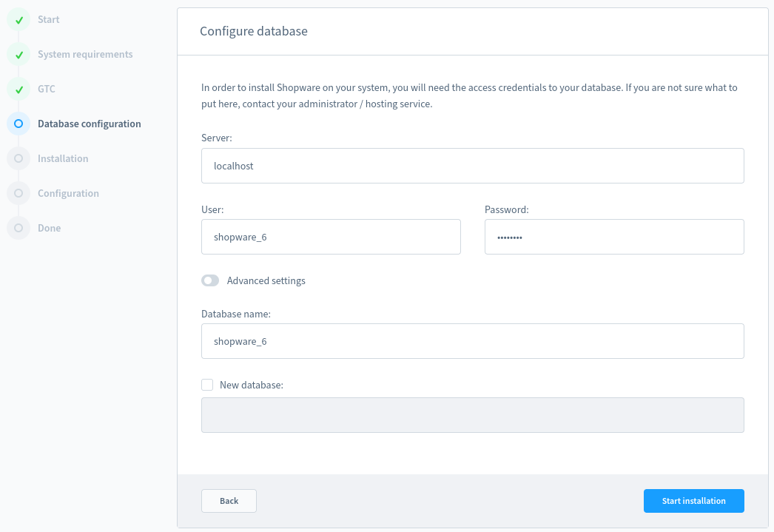774x532 pixels.
Task: Focus the User input field
Action: coord(331,237)
